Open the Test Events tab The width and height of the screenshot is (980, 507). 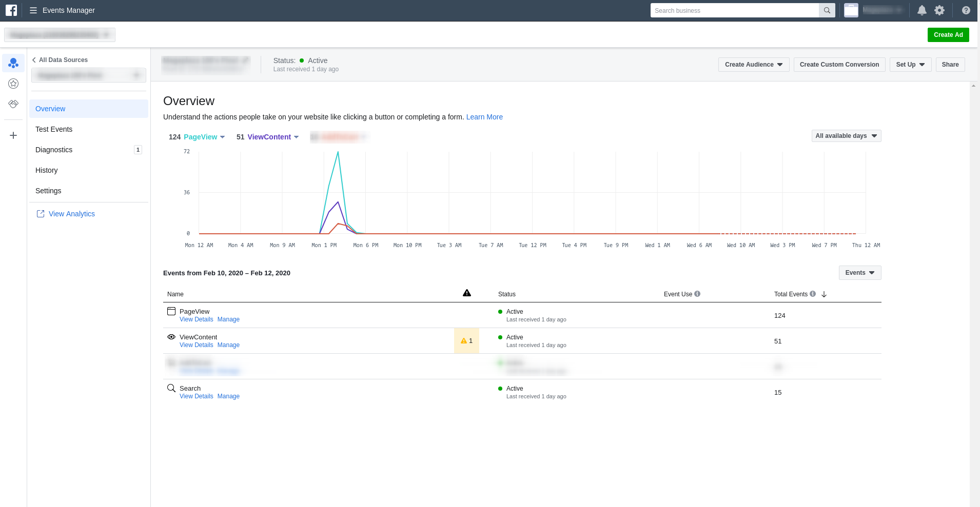(89, 129)
